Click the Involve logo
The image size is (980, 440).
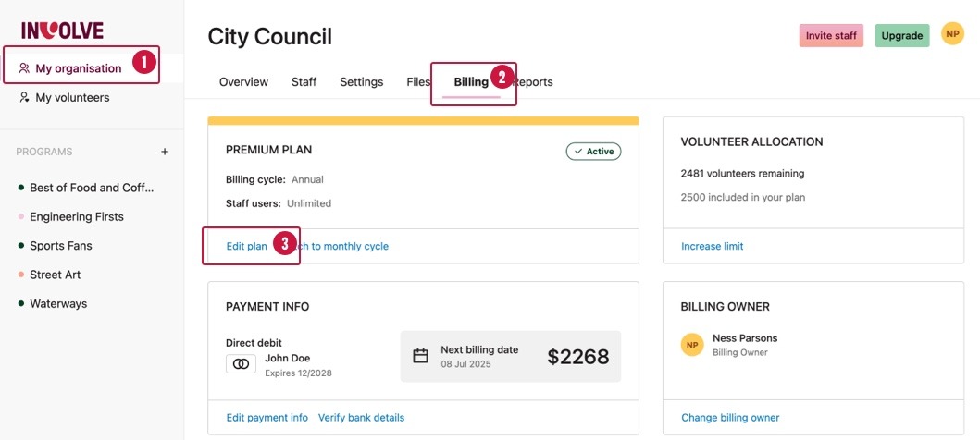click(x=62, y=31)
